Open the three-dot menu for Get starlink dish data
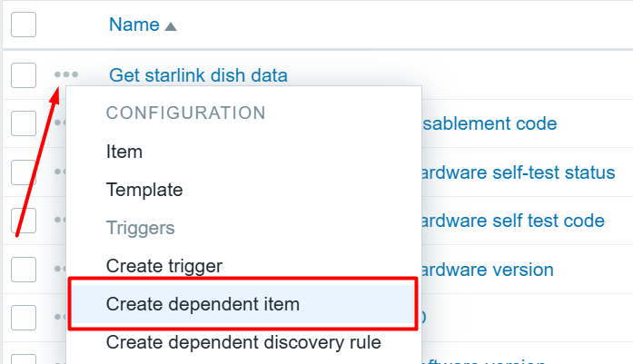This screenshot has width=633, height=364. [66, 74]
